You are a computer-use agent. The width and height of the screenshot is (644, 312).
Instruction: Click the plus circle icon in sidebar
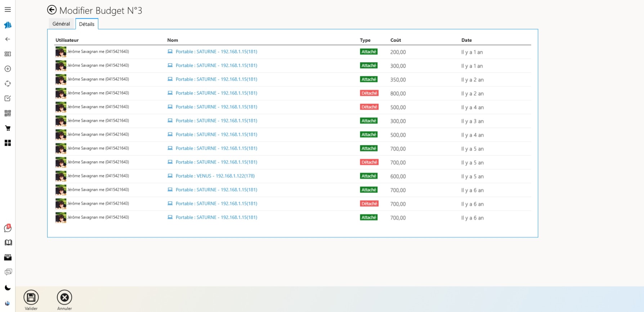point(8,69)
